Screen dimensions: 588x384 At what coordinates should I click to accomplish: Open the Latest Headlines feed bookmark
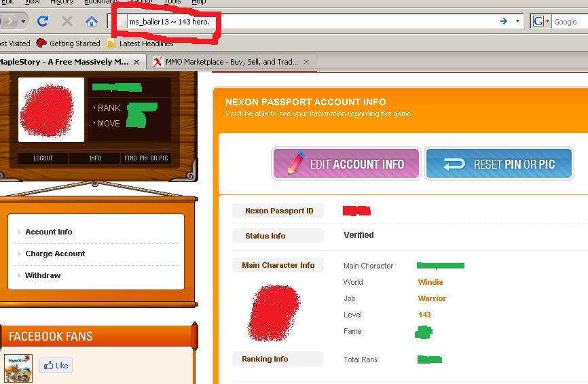click(x=140, y=43)
